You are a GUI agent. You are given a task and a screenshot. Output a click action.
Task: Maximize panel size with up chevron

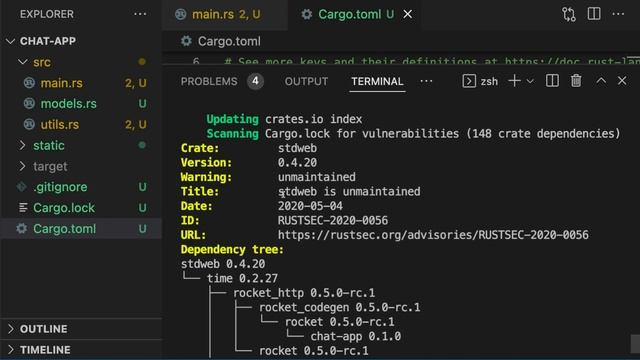pos(601,81)
